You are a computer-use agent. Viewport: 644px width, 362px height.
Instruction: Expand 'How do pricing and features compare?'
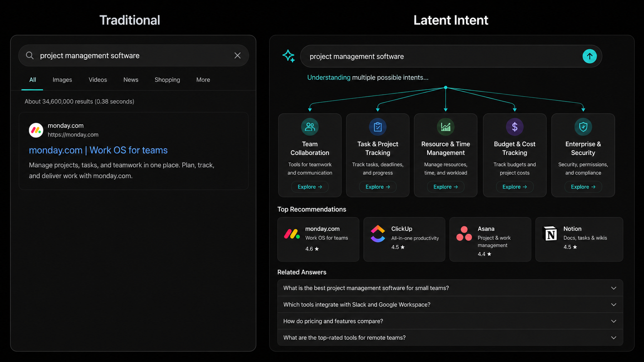(450, 321)
